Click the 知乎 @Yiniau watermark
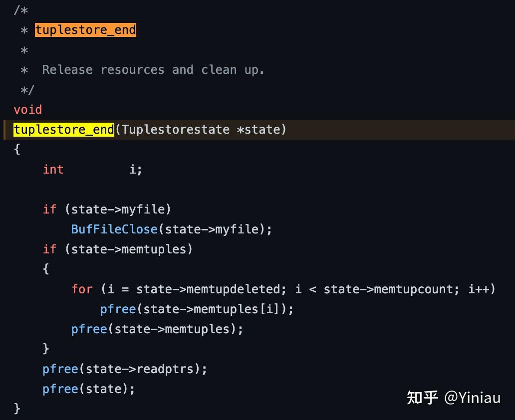Image resolution: width=515 pixels, height=420 pixels. (x=454, y=398)
